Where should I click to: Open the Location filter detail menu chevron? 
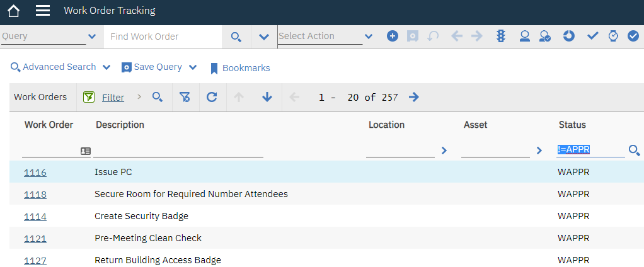[x=444, y=151]
